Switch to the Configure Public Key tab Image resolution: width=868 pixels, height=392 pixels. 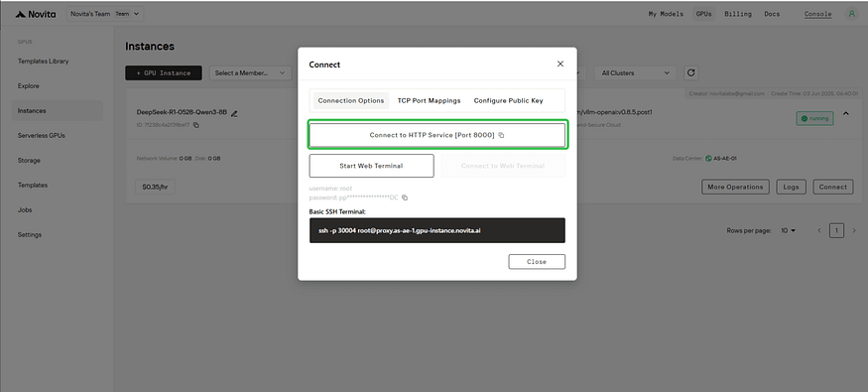[x=508, y=101]
